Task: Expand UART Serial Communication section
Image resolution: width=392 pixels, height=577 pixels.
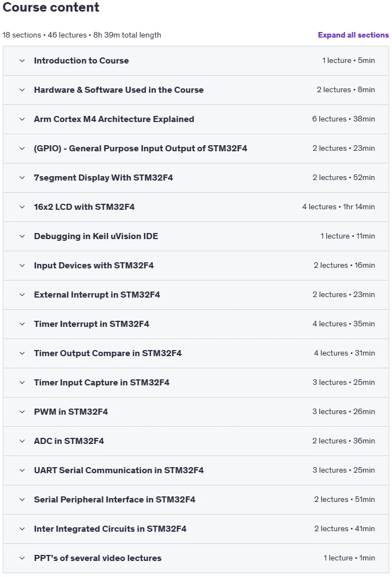Action: (x=196, y=470)
